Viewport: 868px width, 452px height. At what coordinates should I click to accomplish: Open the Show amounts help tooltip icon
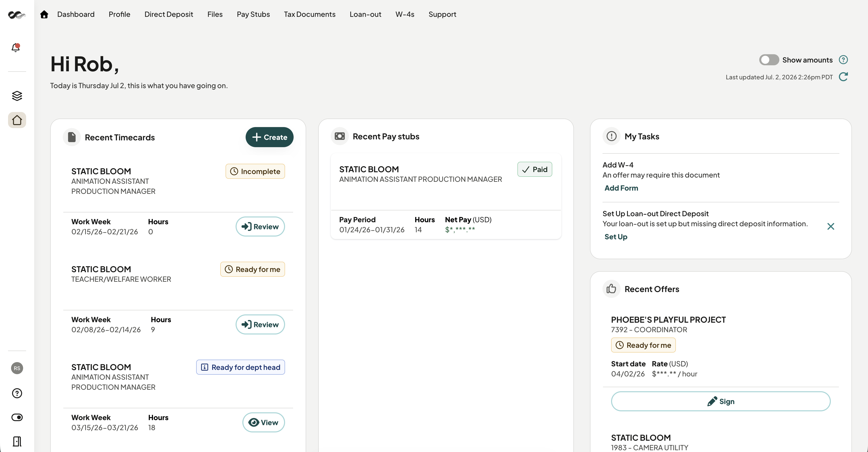[843, 60]
